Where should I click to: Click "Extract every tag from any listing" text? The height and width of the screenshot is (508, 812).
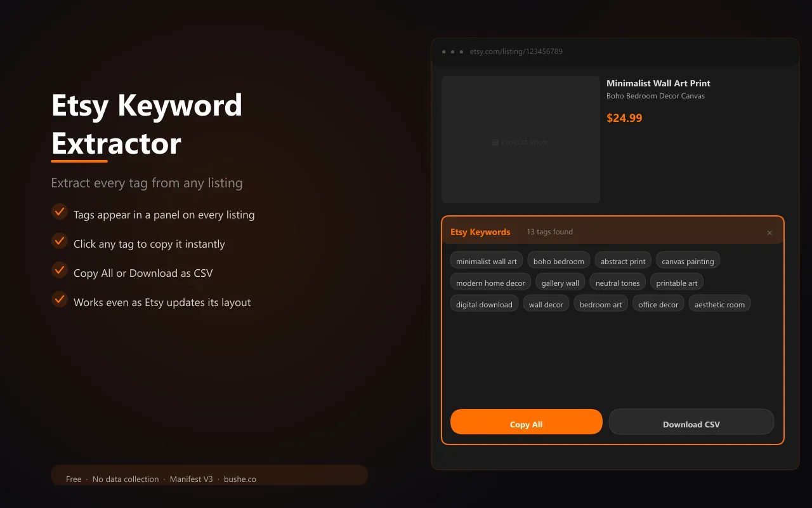coord(147,183)
